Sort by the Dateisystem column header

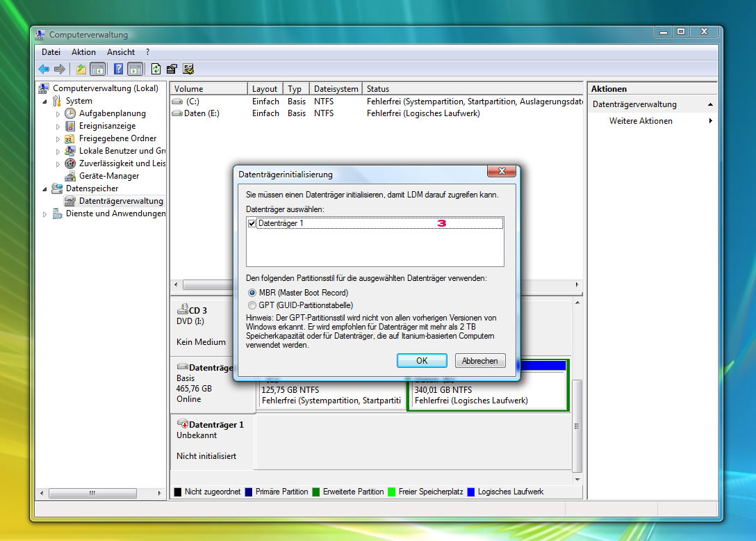pyautogui.click(x=336, y=89)
